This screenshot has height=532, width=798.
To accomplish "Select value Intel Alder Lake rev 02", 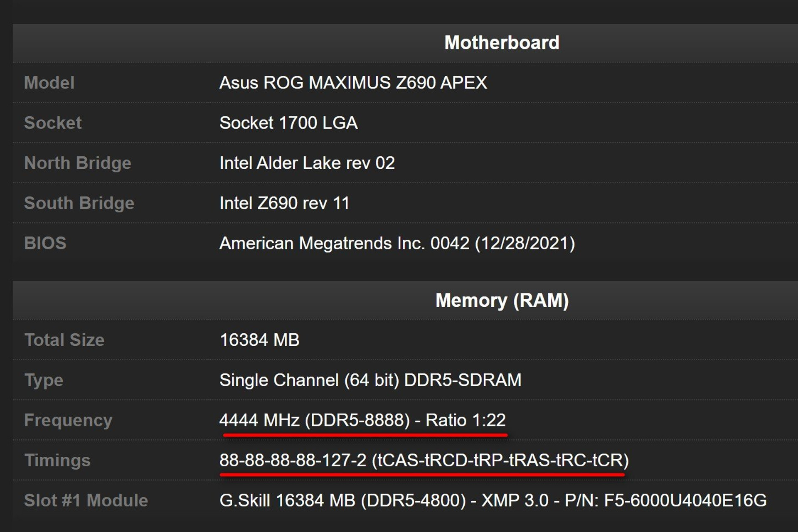I will click(307, 163).
